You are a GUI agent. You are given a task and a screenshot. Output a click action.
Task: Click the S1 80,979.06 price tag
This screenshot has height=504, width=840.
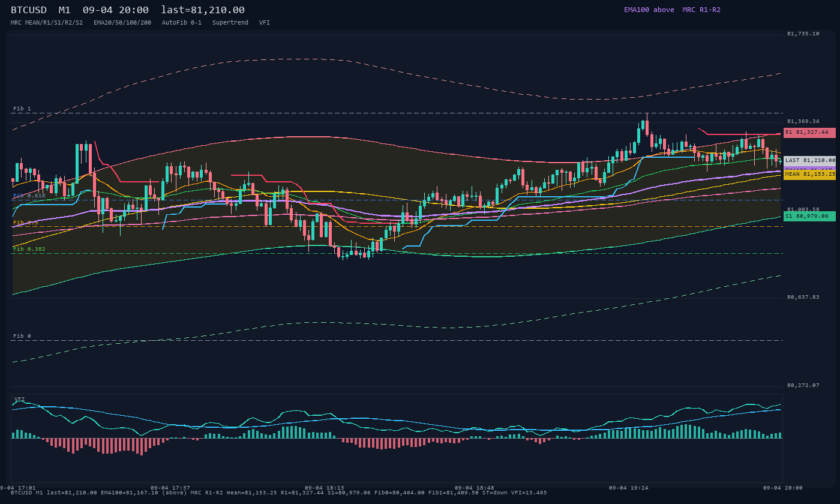(809, 216)
